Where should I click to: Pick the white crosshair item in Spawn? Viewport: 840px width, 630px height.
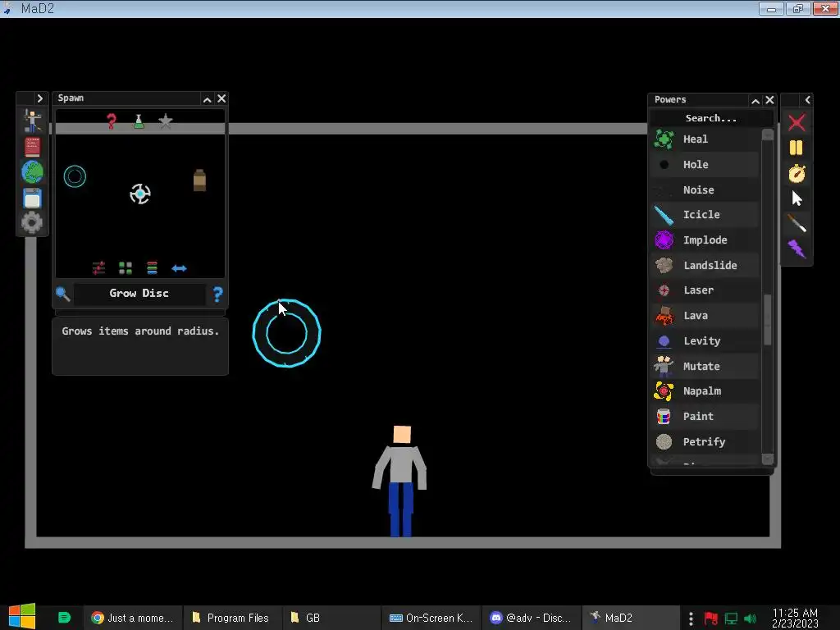[x=140, y=194]
